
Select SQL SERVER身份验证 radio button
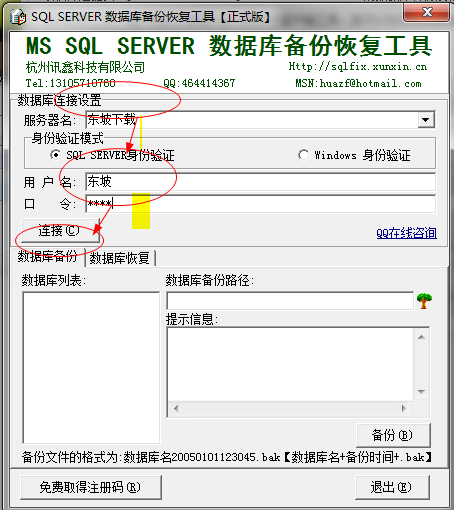coord(55,155)
